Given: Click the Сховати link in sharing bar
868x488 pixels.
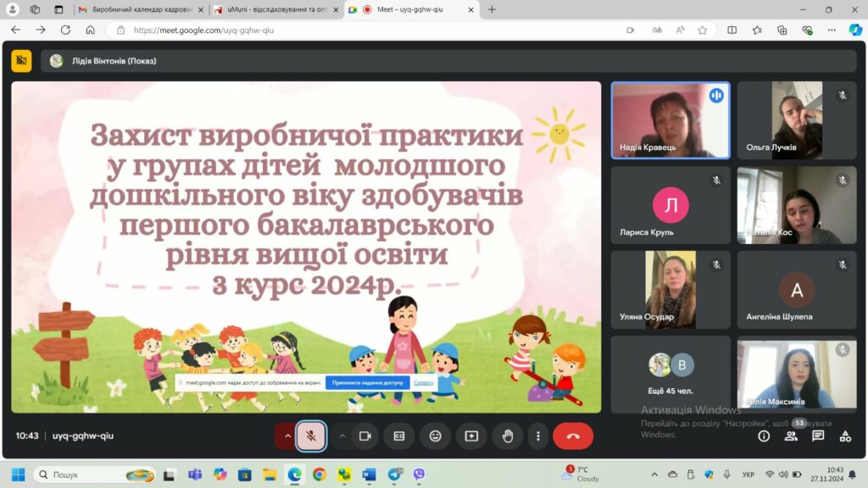Looking at the screenshot, I should point(424,383).
